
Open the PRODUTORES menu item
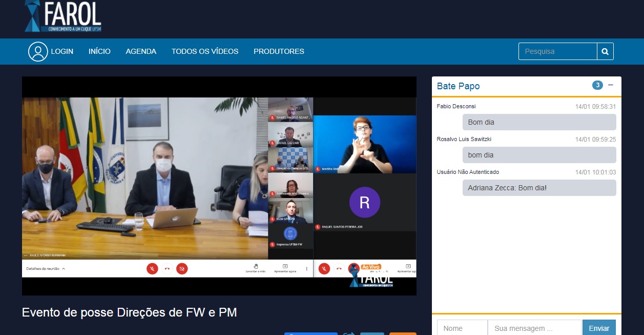(279, 51)
